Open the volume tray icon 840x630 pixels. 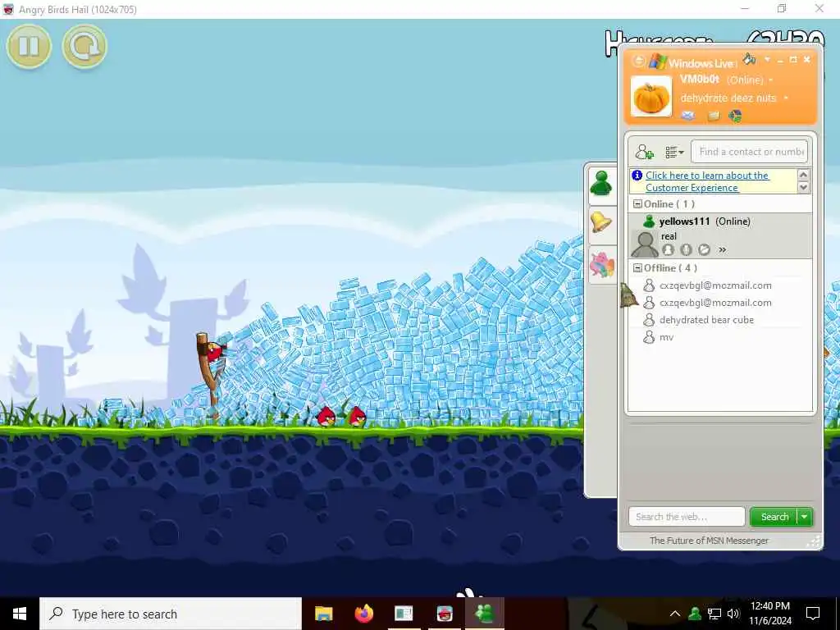[733, 614]
